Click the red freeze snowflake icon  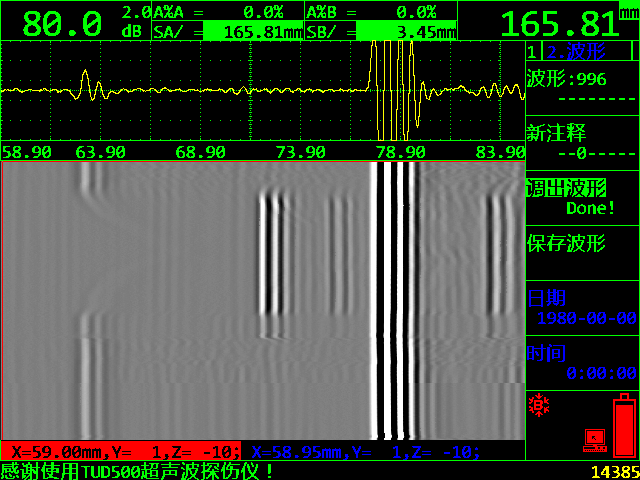pyautogui.click(x=541, y=405)
